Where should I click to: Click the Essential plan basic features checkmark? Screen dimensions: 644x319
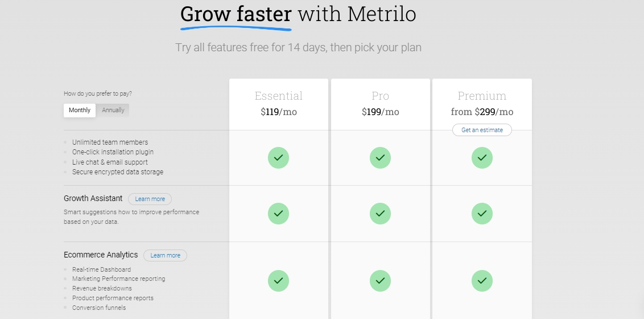point(278,158)
